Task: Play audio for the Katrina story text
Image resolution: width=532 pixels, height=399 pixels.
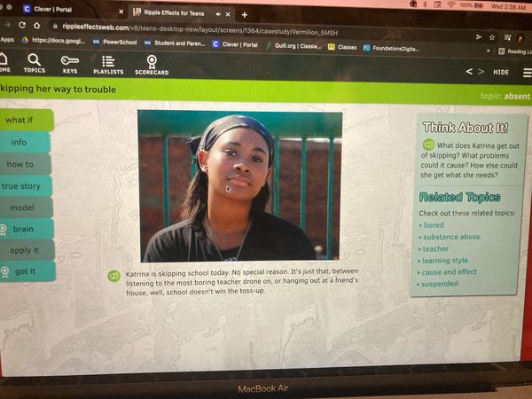Action: click(113, 276)
